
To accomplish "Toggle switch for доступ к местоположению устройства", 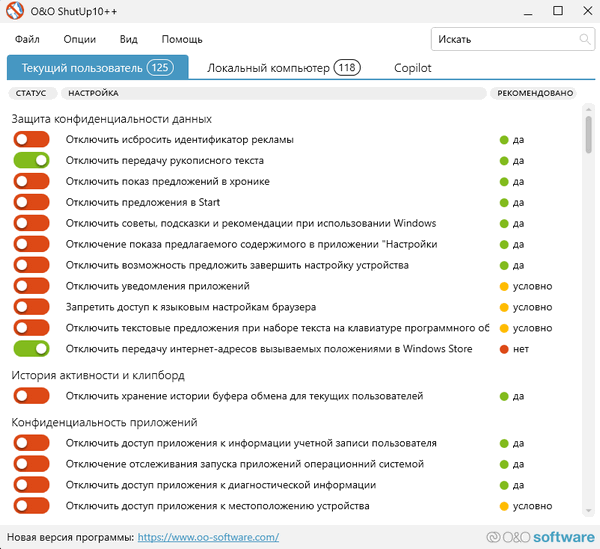I will pos(31,506).
